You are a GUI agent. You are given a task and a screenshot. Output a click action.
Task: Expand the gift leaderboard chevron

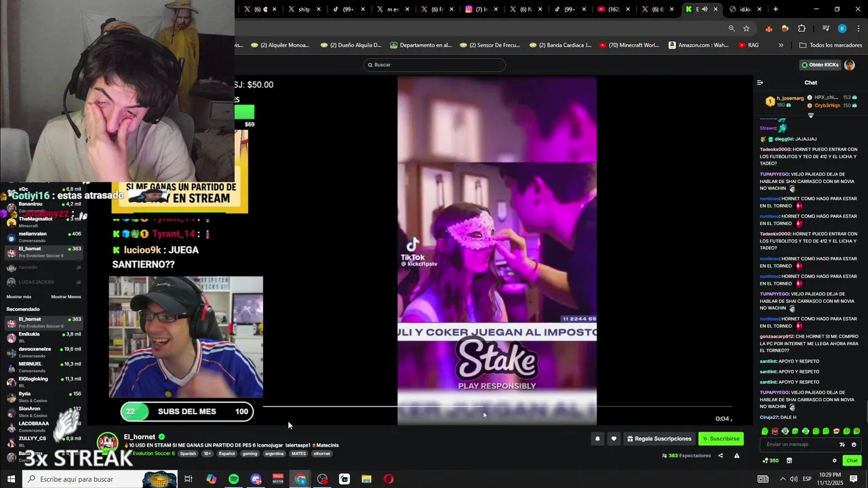(810, 115)
